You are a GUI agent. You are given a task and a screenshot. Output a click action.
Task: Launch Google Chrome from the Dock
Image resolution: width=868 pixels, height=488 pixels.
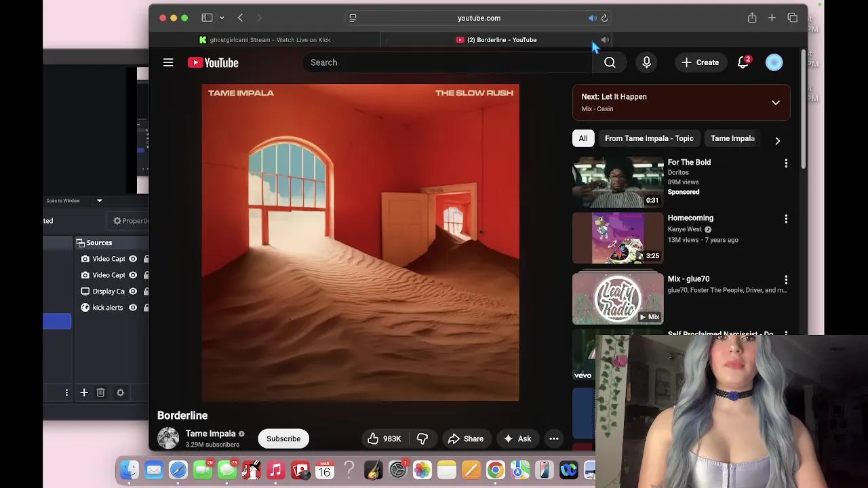(x=495, y=470)
